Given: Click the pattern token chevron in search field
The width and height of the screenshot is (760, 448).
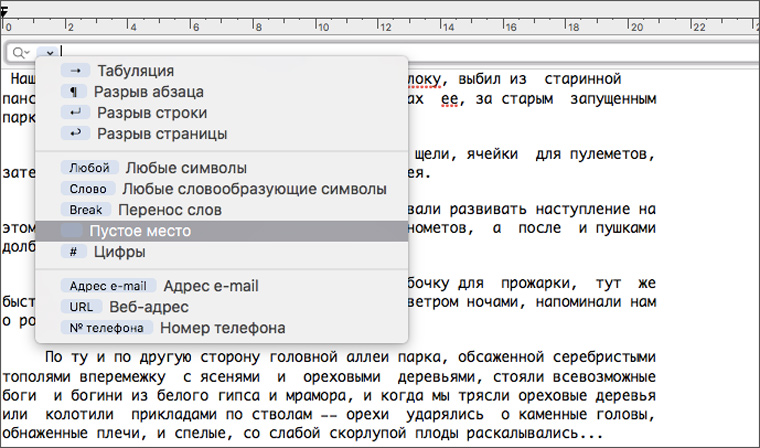Looking at the screenshot, I should pos(47,52).
